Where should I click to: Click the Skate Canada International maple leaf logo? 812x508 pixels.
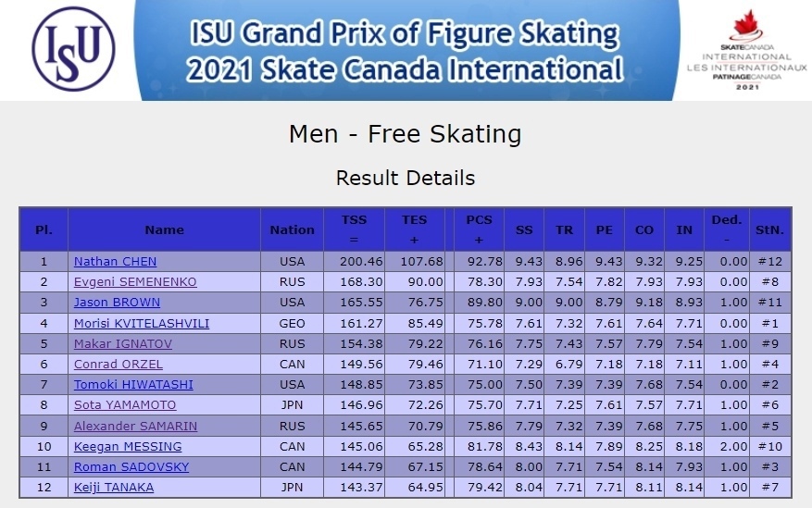[747, 50]
